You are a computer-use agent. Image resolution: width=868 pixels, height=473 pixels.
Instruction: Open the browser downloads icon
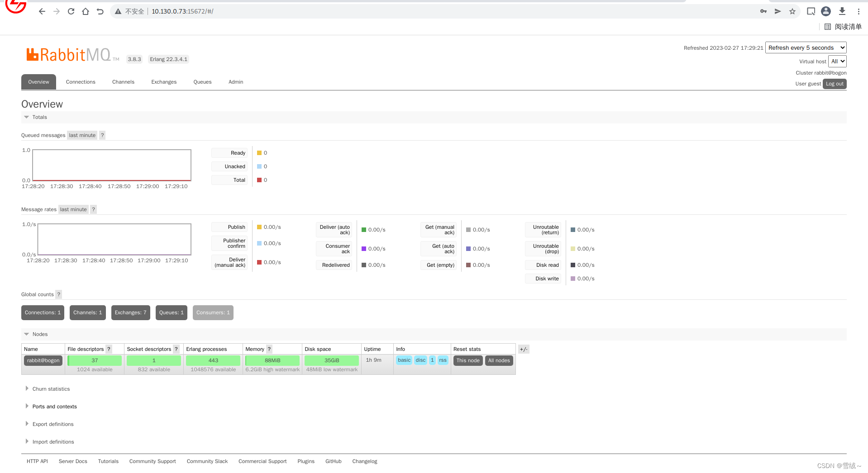tap(842, 11)
